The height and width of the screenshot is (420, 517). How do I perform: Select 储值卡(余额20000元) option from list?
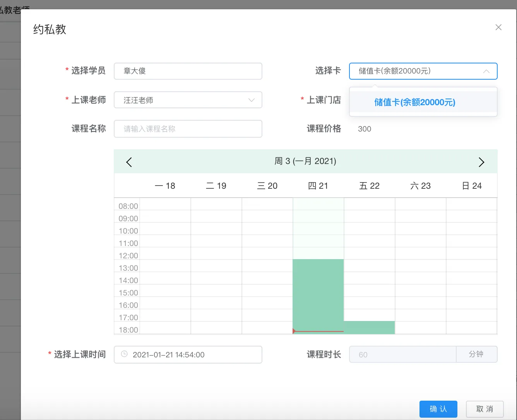(414, 102)
